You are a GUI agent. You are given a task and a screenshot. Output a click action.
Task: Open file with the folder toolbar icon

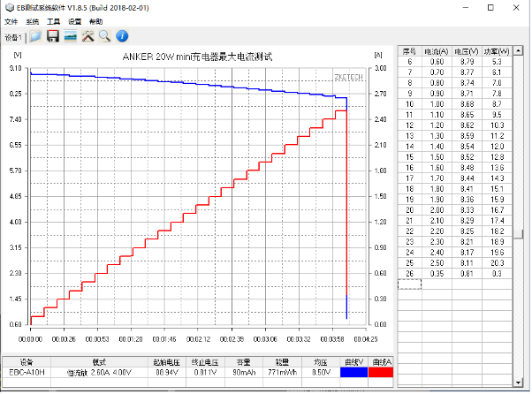point(35,36)
